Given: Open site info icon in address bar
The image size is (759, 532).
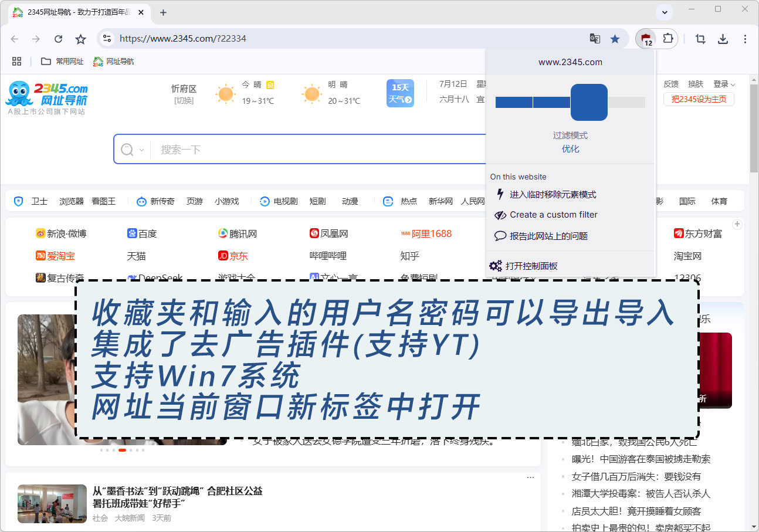Looking at the screenshot, I should click(x=106, y=39).
